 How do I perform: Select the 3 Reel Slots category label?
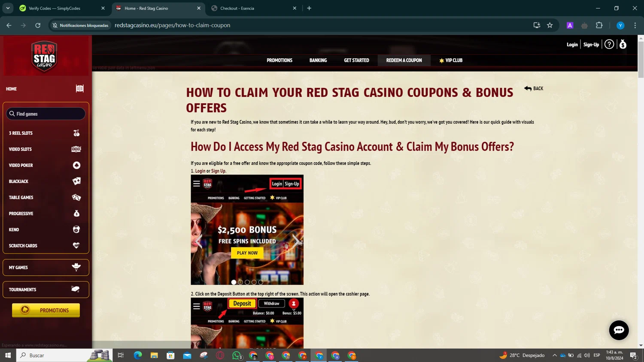21,133
